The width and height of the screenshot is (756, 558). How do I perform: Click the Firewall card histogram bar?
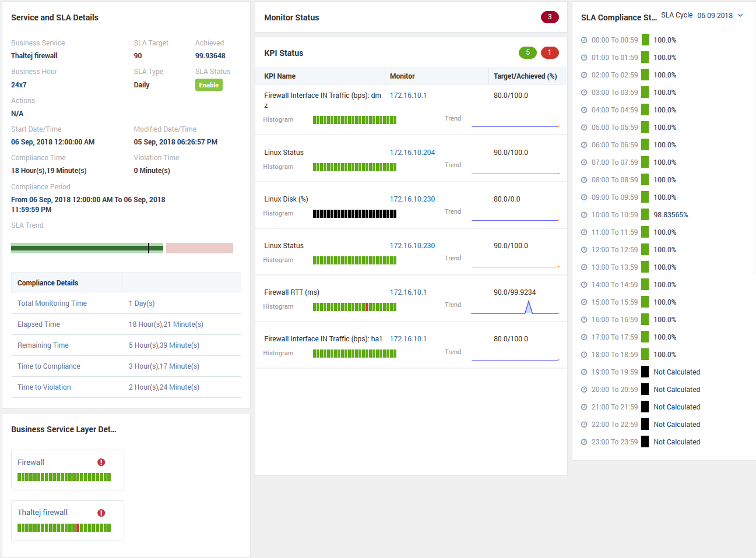(64, 477)
